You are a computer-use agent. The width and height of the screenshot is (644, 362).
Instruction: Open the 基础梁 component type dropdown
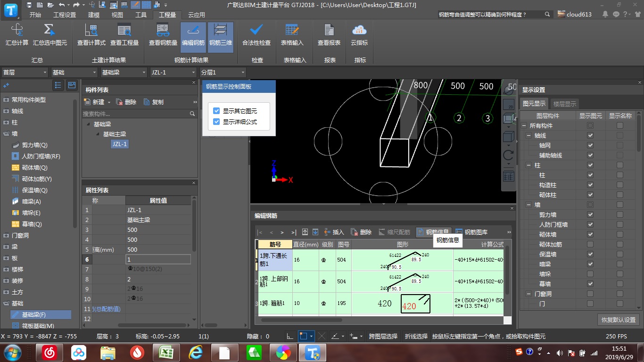point(124,72)
